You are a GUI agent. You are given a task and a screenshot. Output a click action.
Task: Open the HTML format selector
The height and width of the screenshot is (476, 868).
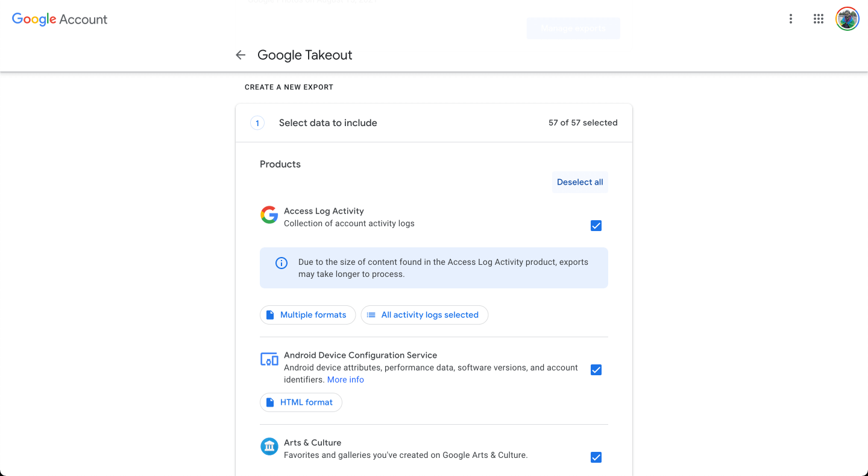coord(301,402)
